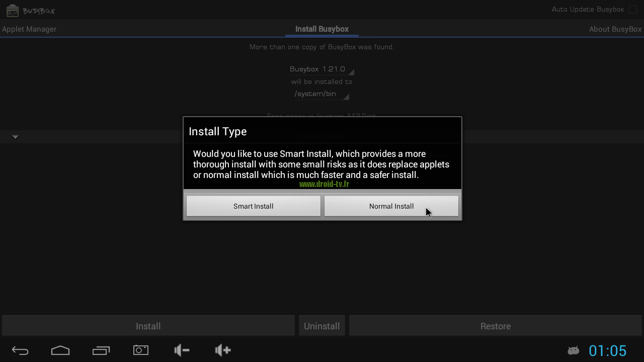The width and height of the screenshot is (644, 362).
Task: Expand the collapsed section arrow at left
Action: pos(15,137)
